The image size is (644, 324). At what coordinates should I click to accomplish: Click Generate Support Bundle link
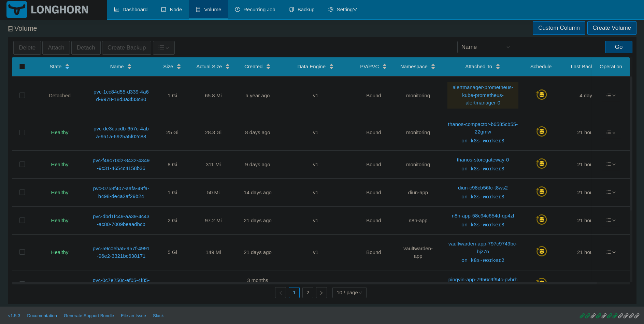tap(89, 316)
